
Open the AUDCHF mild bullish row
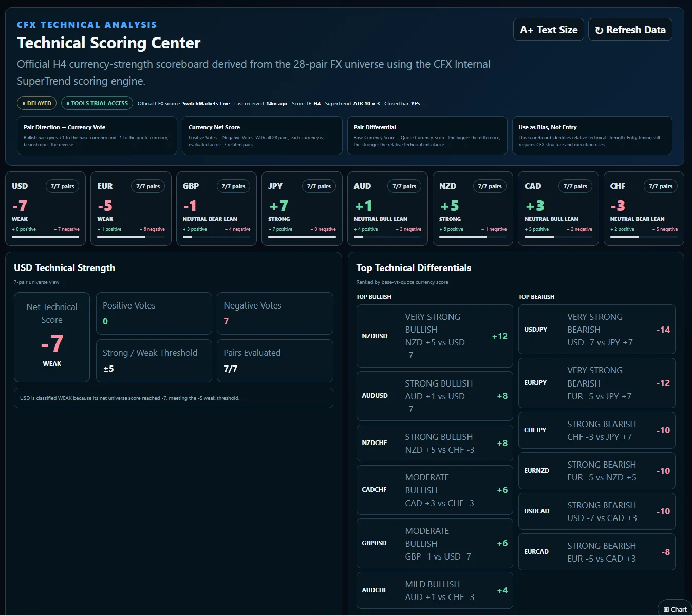click(x=435, y=590)
